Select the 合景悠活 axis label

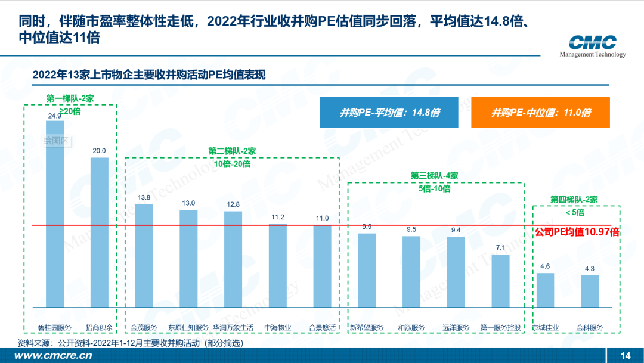click(322, 328)
